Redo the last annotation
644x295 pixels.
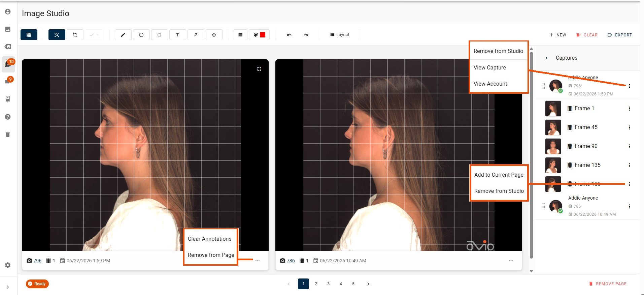coord(306,35)
